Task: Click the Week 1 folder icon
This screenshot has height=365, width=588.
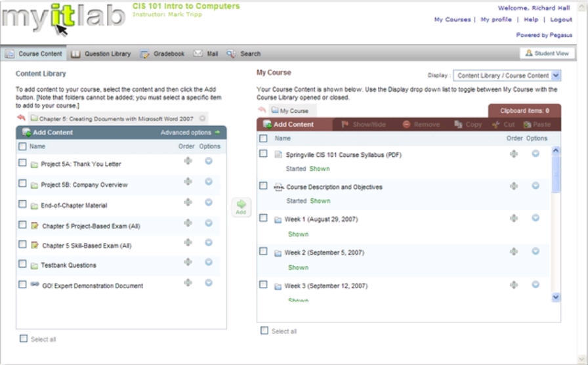Action: pos(278,220)
